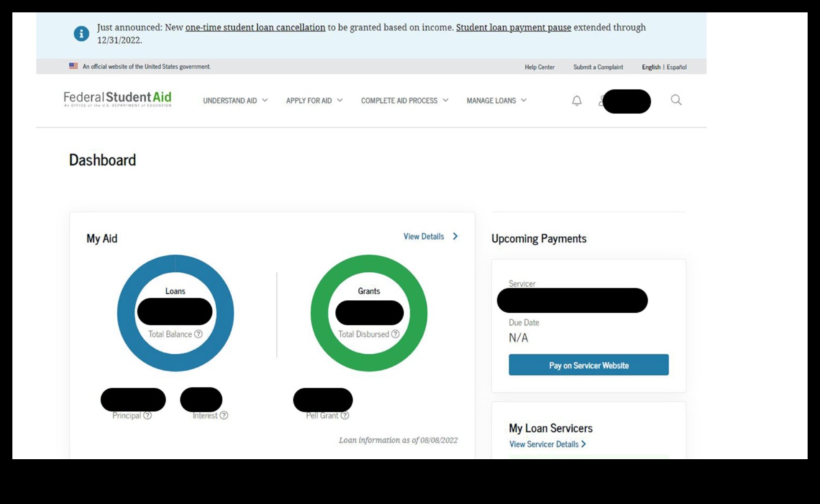Click the U.S. flag icon
This screenshot has height=504, width=820.
(73, 66)
